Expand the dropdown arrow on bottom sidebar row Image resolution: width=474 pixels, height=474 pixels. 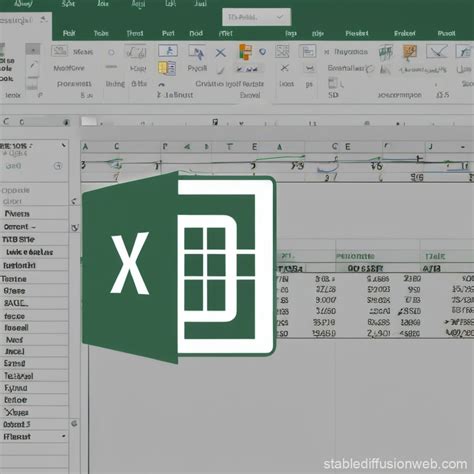pos(63,436)
